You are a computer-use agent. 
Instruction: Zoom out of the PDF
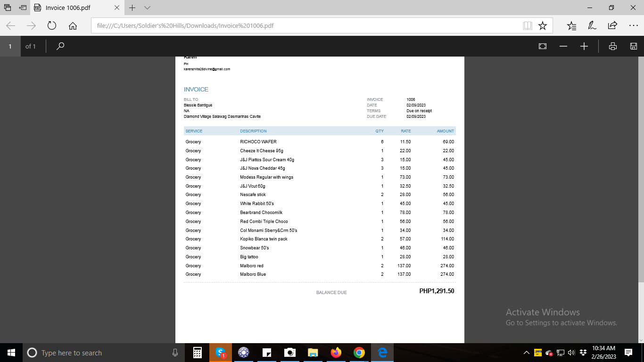click(x=563, y=46)
